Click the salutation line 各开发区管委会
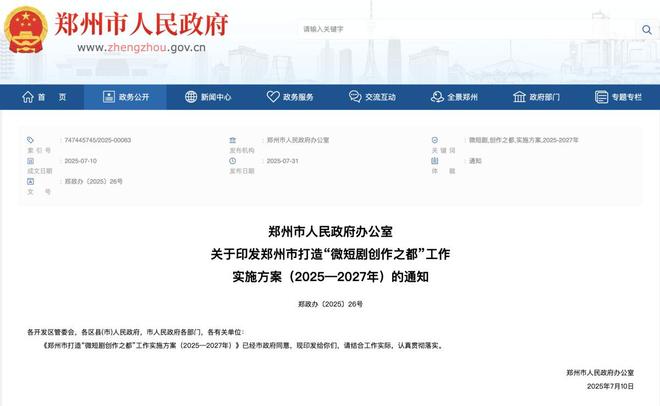Viewport: 660px width, 406px height. click(x=136, y=332)
